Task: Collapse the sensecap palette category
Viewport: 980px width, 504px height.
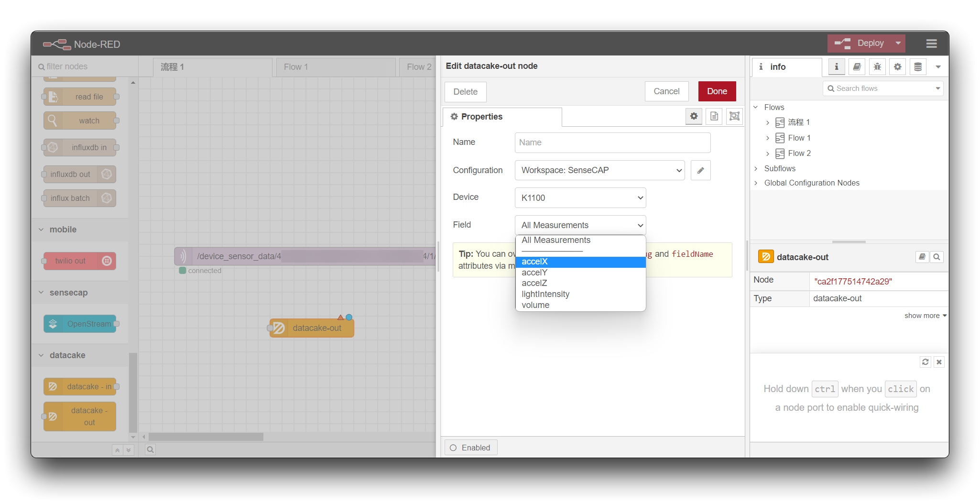Action: [x=80, y=293]
